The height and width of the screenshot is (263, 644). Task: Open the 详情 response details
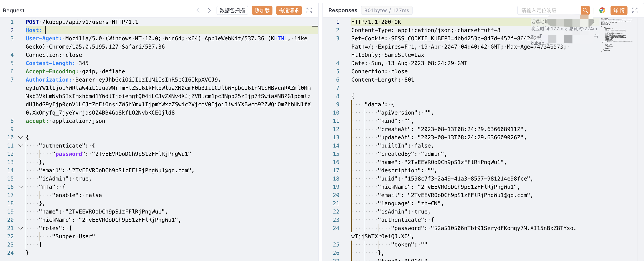pyautogui.click(x=619, y=10)
